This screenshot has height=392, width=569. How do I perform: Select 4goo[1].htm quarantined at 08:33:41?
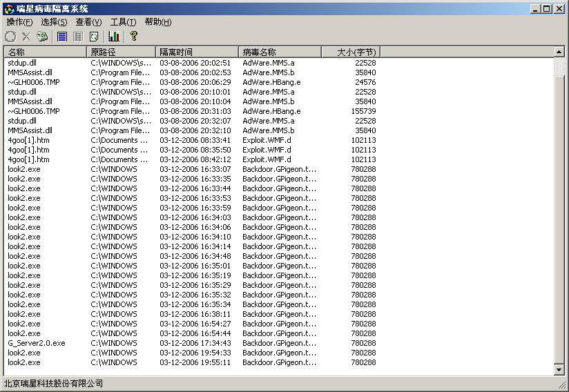tap(191, 140)
